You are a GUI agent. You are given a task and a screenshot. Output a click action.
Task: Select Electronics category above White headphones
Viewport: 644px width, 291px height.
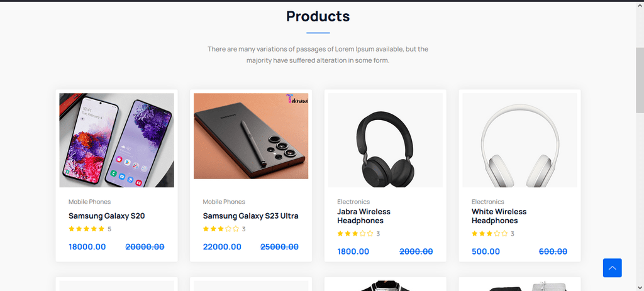(x=488, y=202)
